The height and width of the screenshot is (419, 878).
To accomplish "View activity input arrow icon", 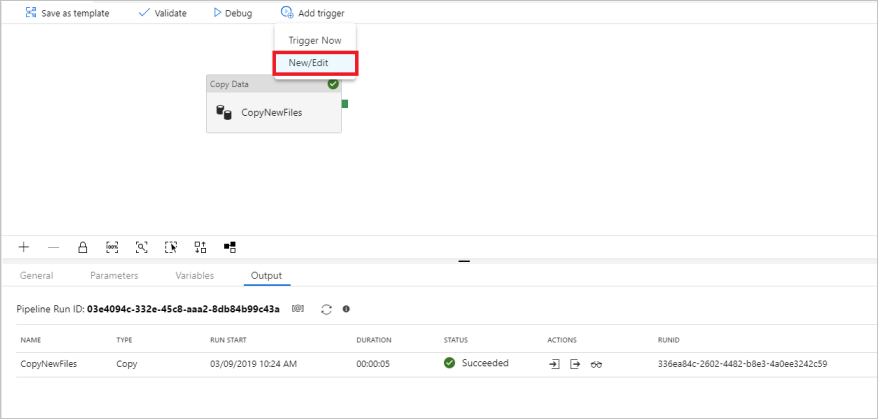I will 554,364.
